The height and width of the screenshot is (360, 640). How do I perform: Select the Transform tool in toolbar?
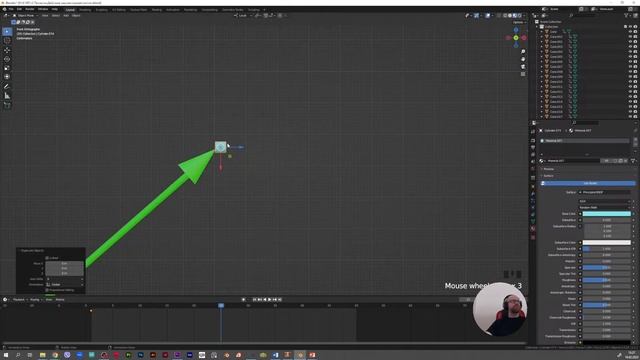7,77
